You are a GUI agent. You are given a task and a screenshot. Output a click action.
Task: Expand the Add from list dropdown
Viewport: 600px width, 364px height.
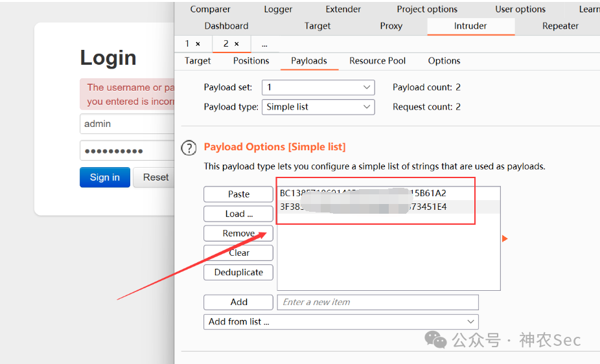[341, 322]
